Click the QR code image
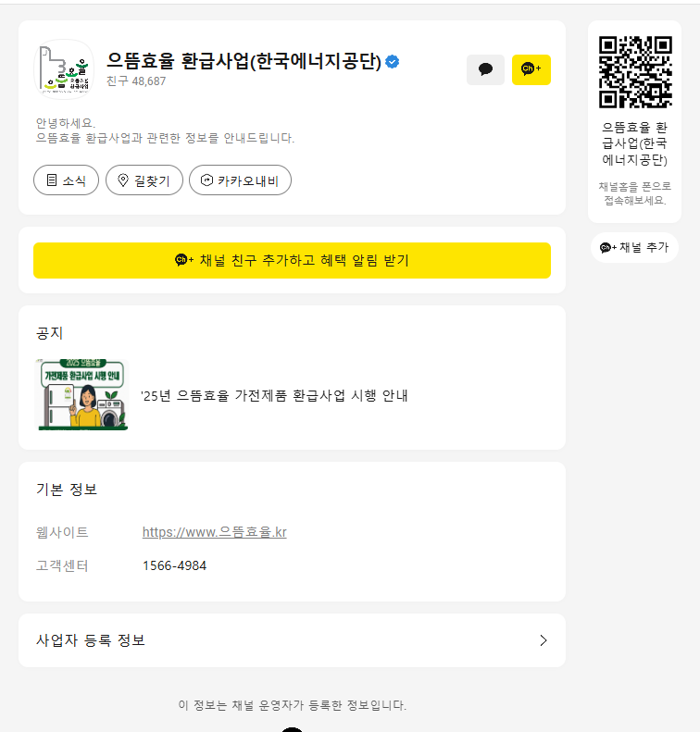This screenshot has height=732, width=700. pos(635,72)
